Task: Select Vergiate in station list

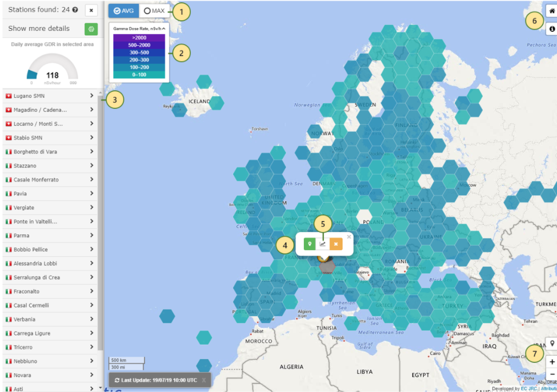Action: click(50, 207)
